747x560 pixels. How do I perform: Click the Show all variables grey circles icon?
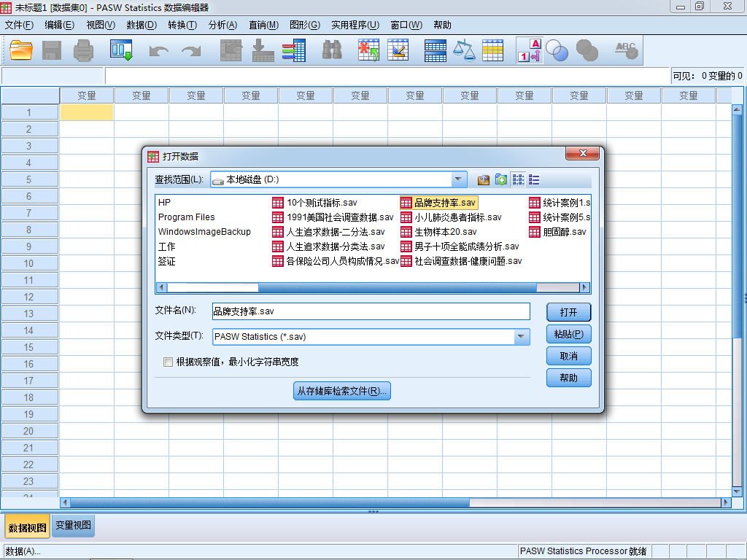(x=587, y=50)
